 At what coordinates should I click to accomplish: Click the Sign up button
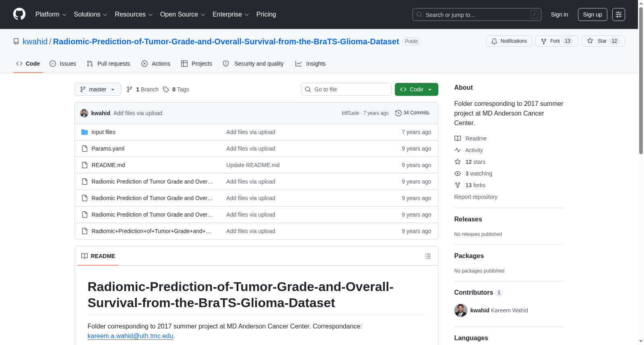pyautogui.click(x=592, y=14)
